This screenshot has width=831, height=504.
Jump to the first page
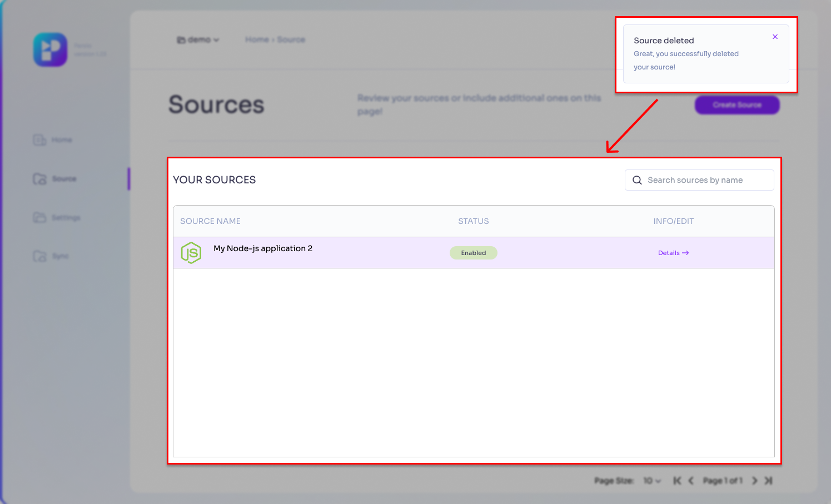coord(677,481)
